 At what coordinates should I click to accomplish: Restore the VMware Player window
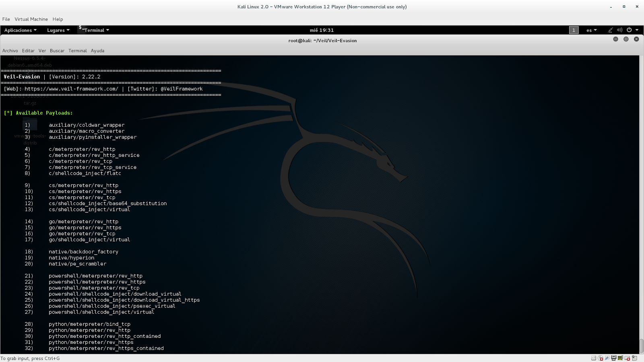624,7
